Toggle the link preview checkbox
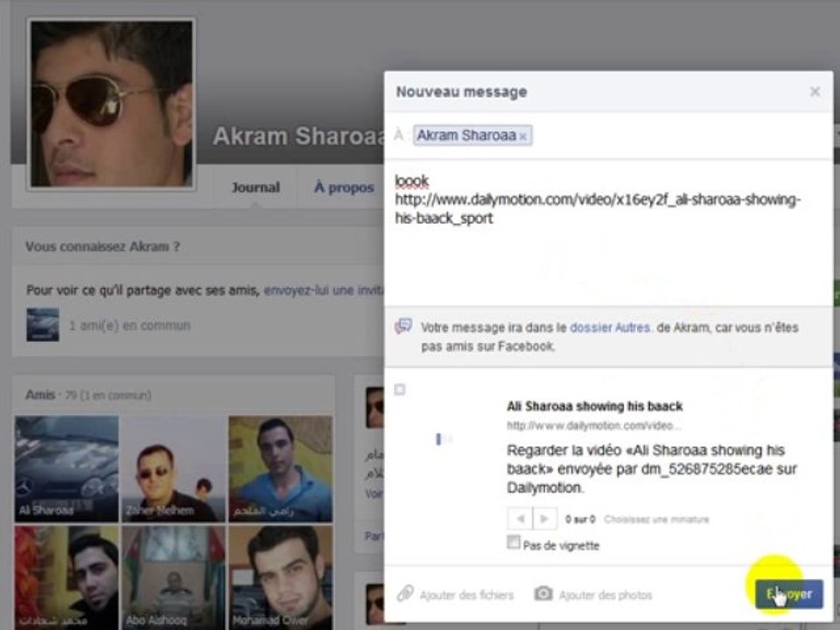The image size is (840, 630). coord(400,389)
